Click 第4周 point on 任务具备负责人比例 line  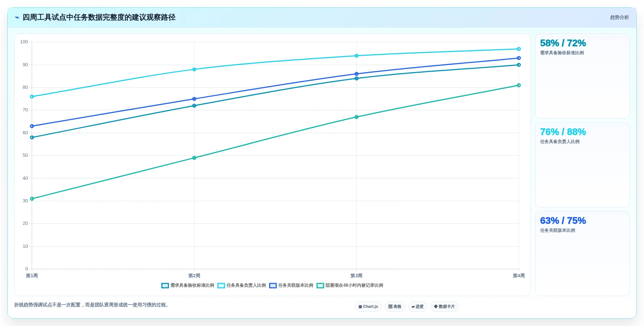[x=519, y=49]
